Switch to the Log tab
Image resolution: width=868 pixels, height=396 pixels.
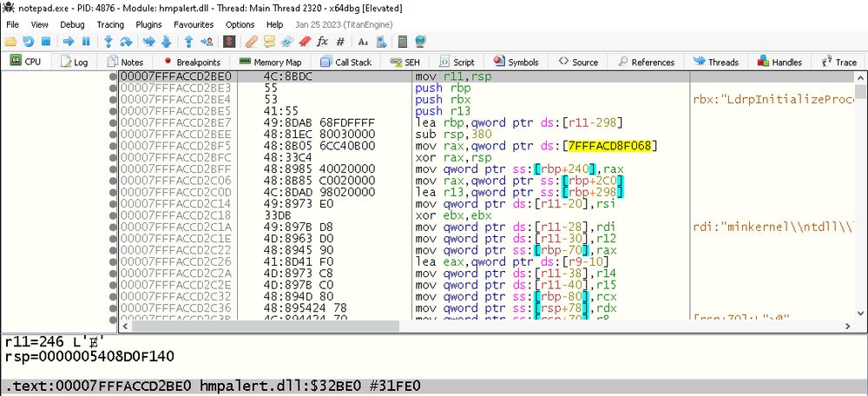click(75, 62)
